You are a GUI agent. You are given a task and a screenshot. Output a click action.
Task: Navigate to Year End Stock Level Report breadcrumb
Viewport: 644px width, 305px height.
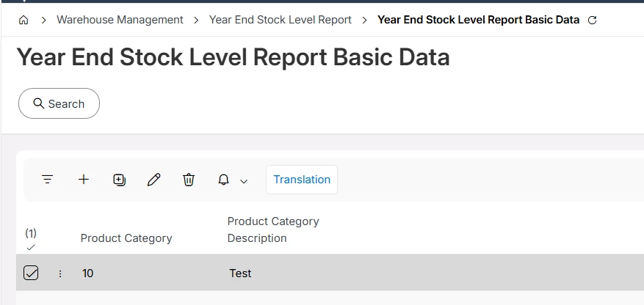click(280, 20)
